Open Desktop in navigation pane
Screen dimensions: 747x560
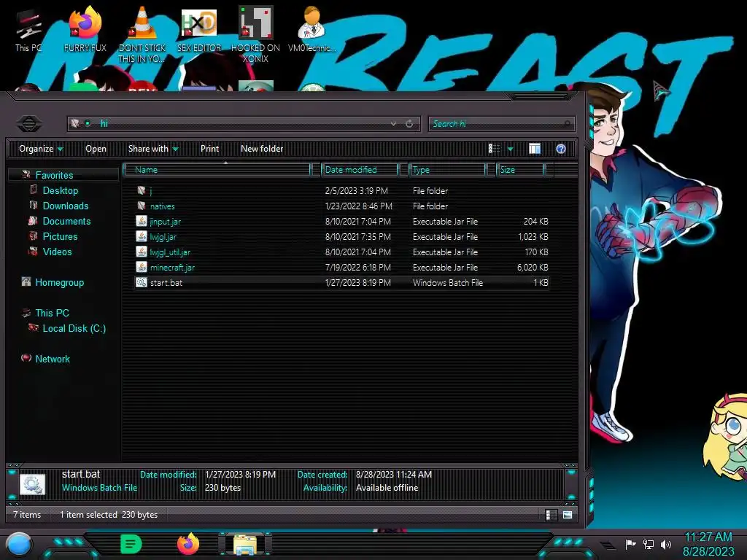[61, 190]
